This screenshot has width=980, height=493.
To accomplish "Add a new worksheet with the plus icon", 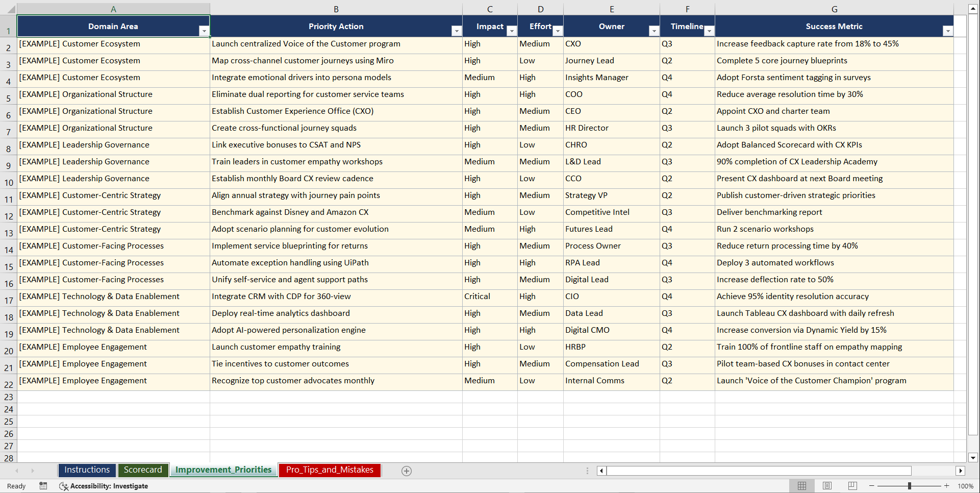I will click(x=407, y=471).
